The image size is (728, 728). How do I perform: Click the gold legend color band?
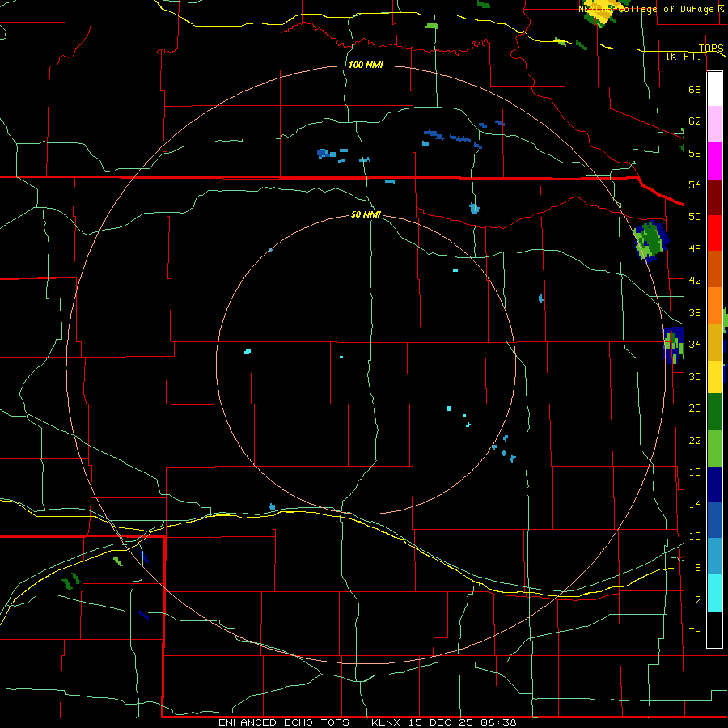point(714,342)
